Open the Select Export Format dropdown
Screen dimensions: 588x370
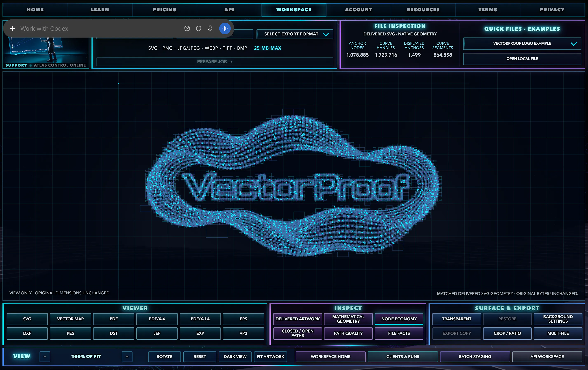pos(295,34)
